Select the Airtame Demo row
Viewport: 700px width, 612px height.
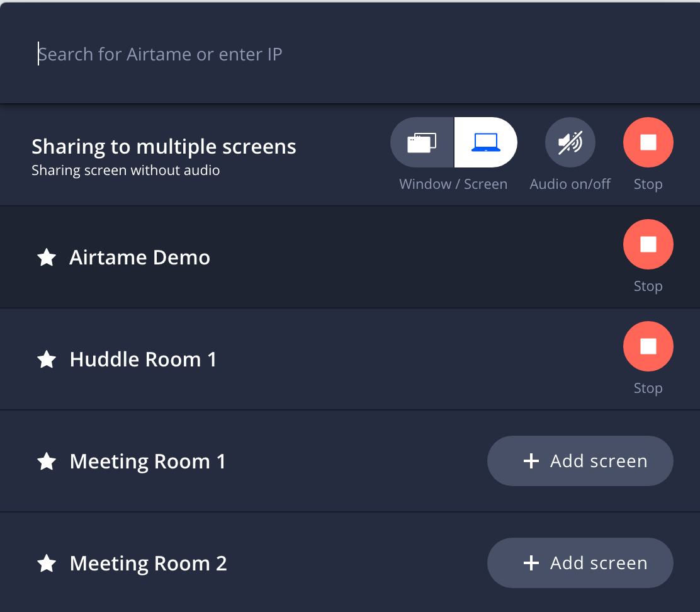point(252,257)
